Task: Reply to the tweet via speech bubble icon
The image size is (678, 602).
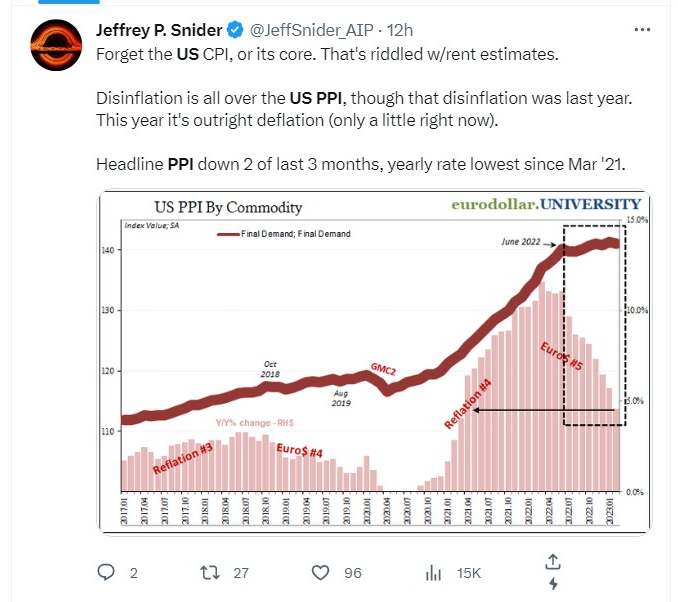Action: [107, 572]
